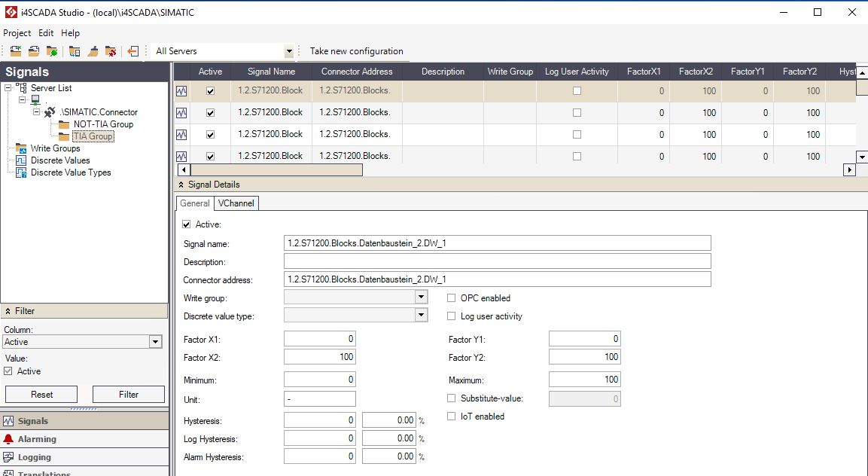Open the Alarming bell icon in navigation

8,439
